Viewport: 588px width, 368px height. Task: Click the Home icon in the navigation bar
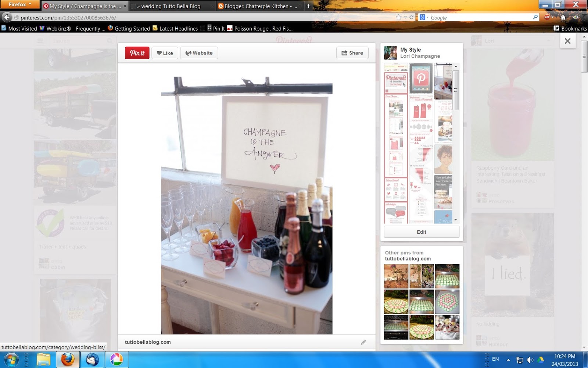[562, 17]
